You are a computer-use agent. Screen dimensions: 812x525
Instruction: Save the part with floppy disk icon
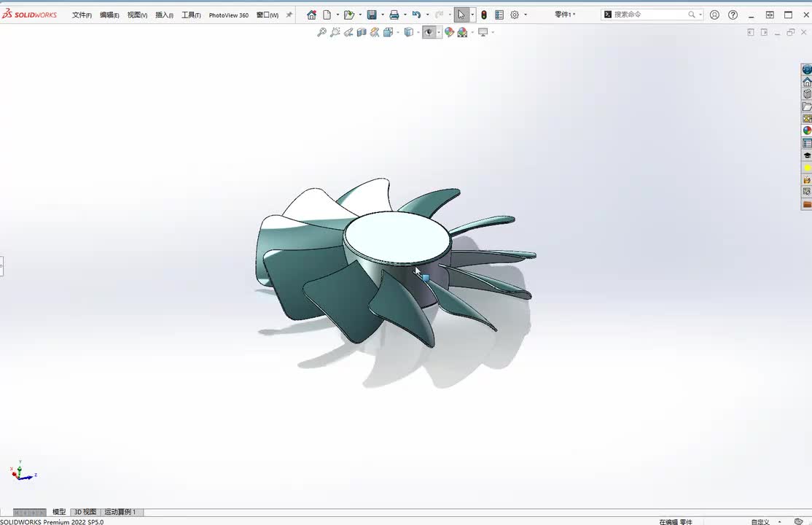[x=372, y=15]
